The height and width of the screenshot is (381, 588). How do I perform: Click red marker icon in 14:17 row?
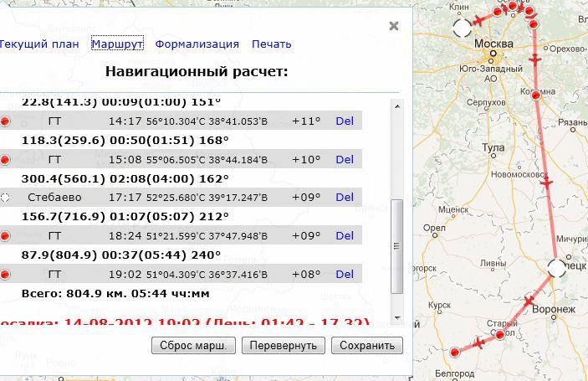(x=6, y=121)
